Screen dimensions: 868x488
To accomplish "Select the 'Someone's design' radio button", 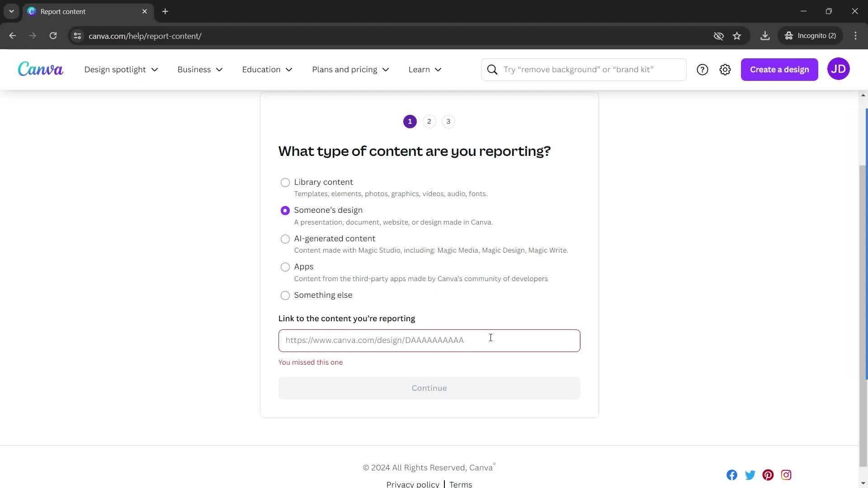I will coord(285,210).
